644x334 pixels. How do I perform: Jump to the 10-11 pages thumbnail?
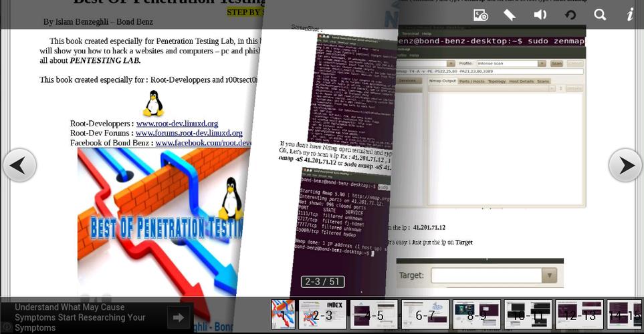528,315
